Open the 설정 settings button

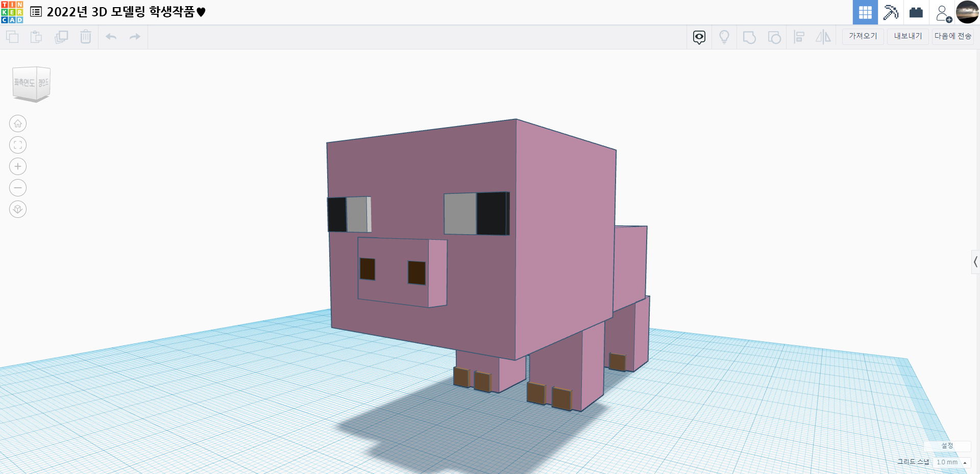[x=947, y=446]
